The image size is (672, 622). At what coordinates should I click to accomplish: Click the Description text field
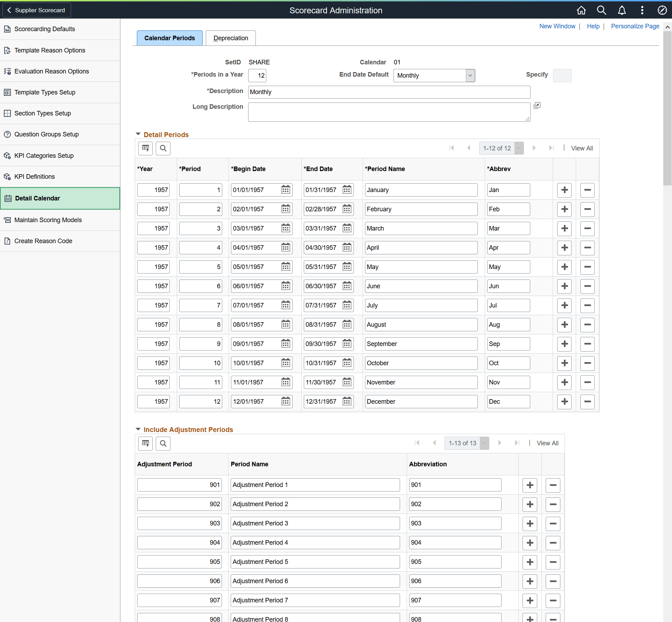[389, 92]
